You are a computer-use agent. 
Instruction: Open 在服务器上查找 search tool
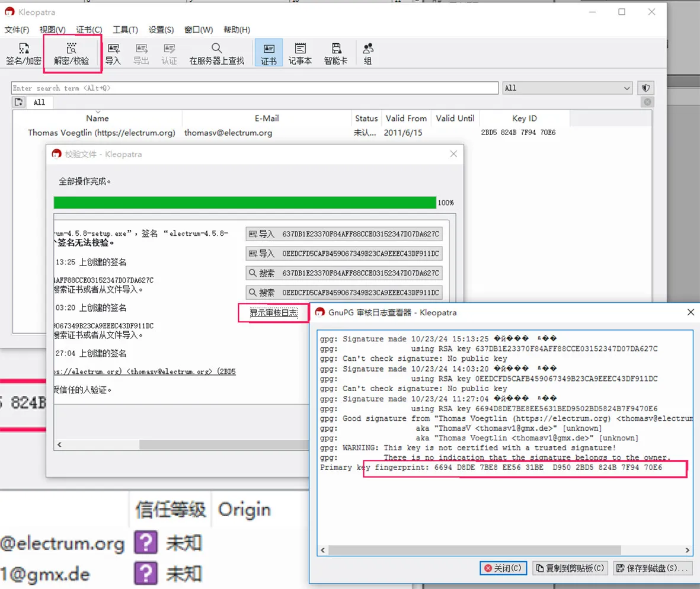216,54
